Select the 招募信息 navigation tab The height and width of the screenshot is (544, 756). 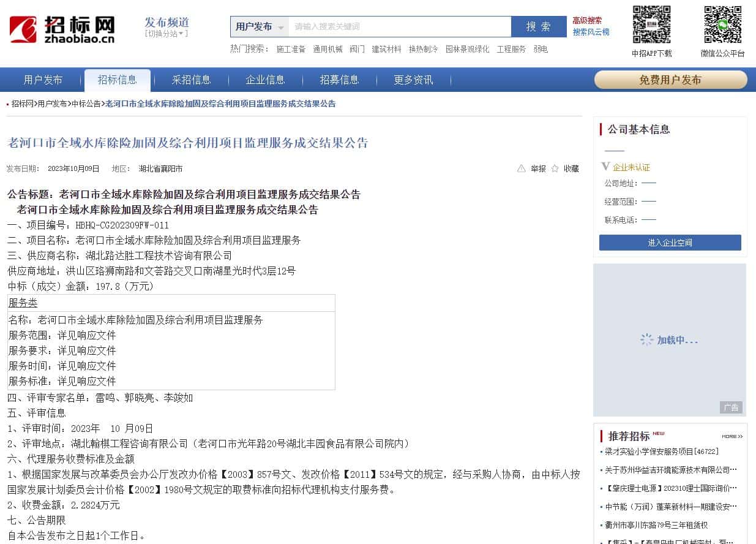coord(339,80)
